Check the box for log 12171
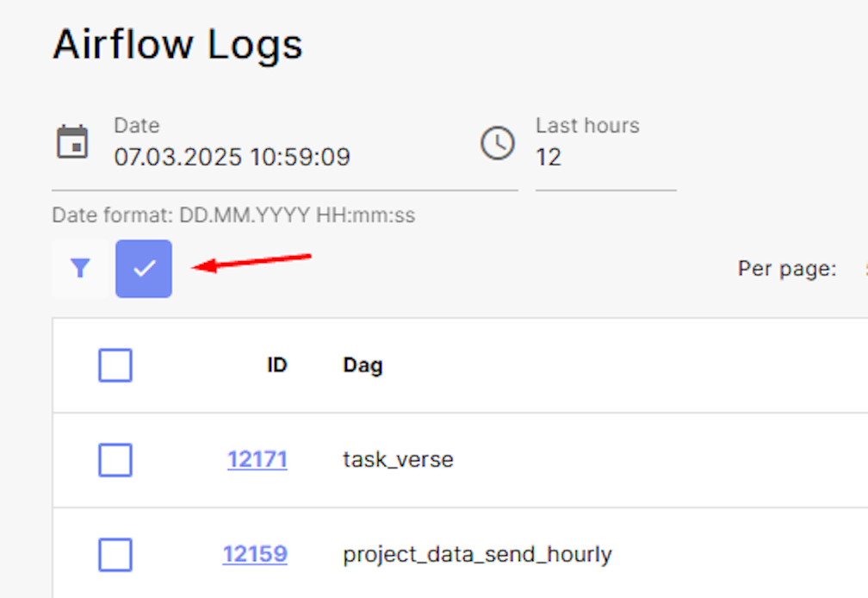Image resolution: width=868 pixels, height=598 pixels. 115,459
